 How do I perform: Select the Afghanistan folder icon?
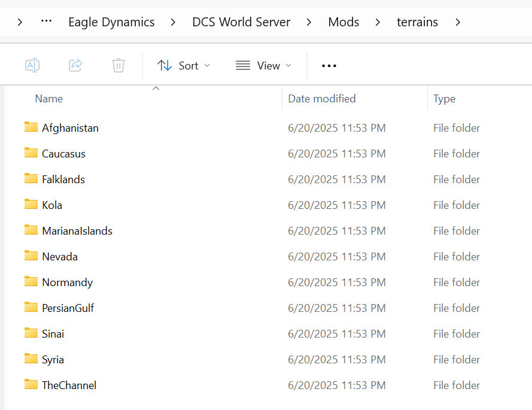(31, 127)
